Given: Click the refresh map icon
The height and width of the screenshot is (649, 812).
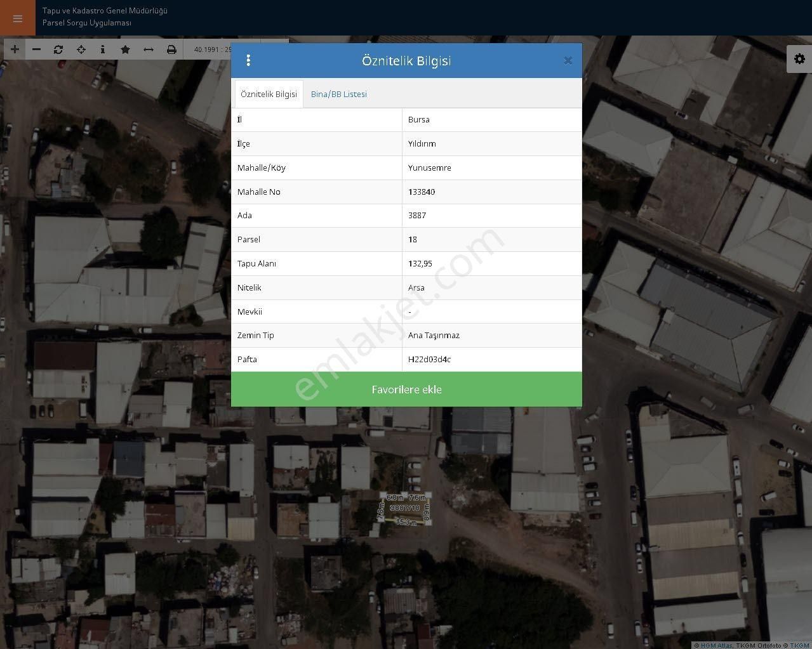Looking at the screenshot, I should click(58, 49).
